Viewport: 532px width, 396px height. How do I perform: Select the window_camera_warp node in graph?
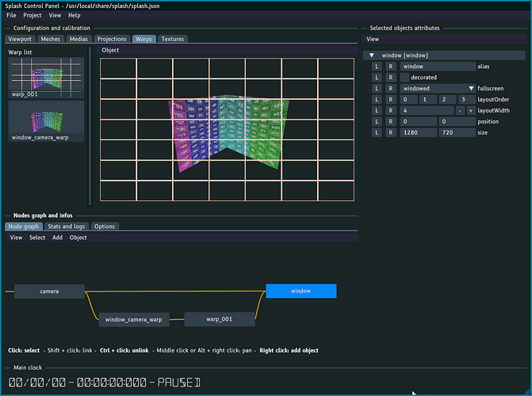point(134,319)
